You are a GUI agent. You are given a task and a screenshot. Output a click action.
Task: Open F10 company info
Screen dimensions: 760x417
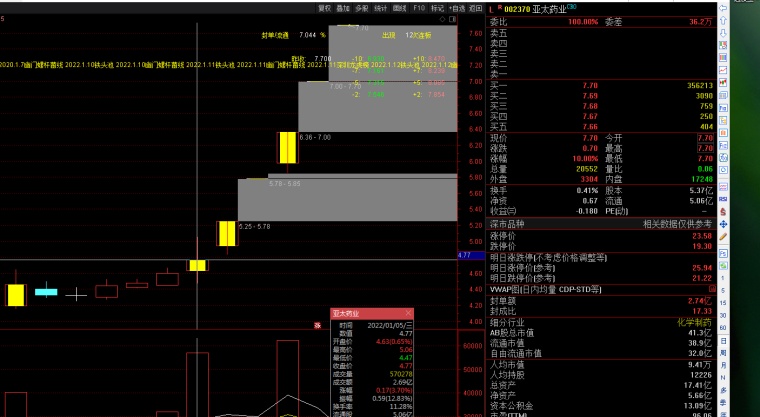tap(419, 8)
